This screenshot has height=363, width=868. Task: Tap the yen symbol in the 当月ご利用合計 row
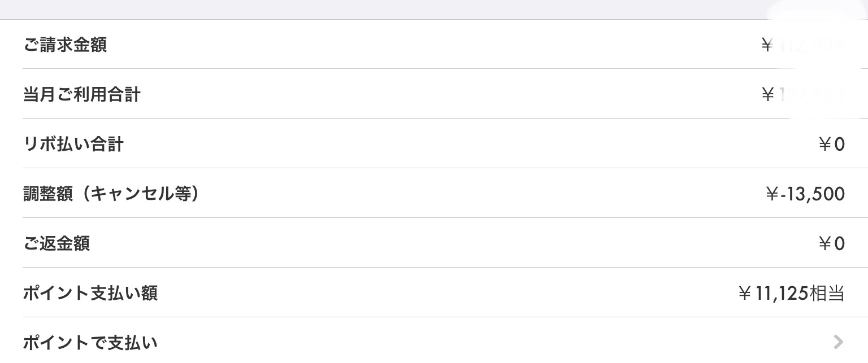[767, 95]
